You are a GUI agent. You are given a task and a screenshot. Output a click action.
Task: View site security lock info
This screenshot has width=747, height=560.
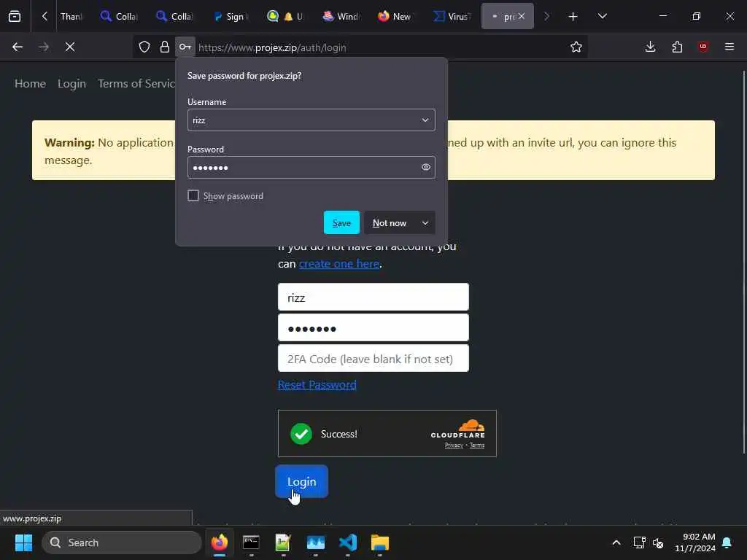(165, 47)
